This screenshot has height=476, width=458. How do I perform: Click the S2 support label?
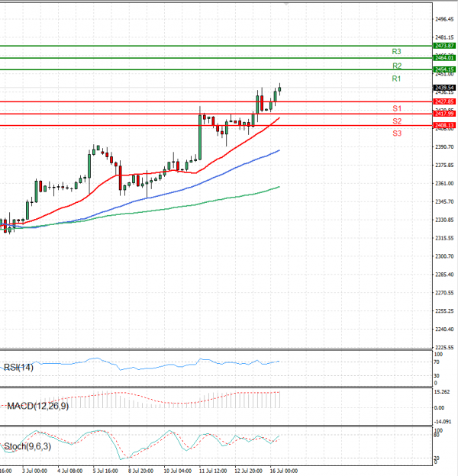coord(397,121)
